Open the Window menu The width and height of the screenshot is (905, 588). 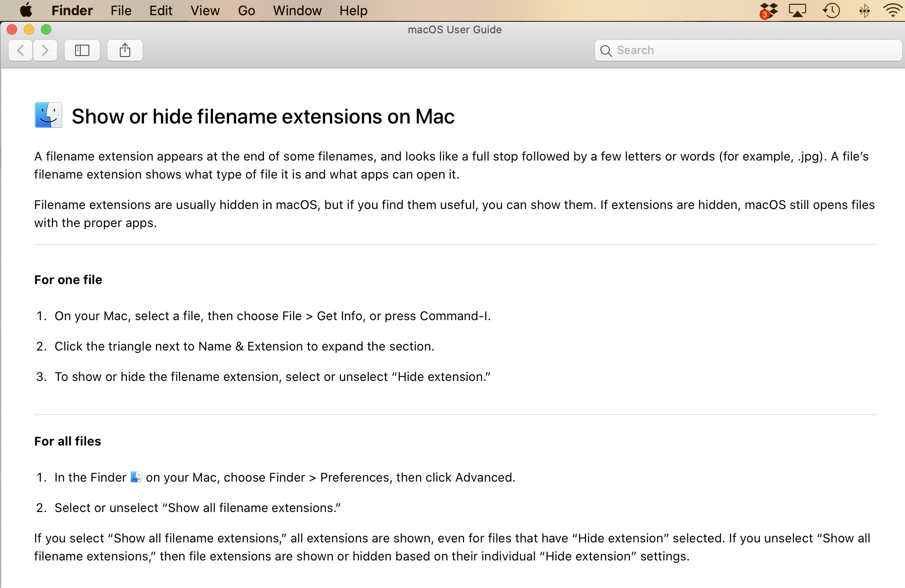coord(297,10)
